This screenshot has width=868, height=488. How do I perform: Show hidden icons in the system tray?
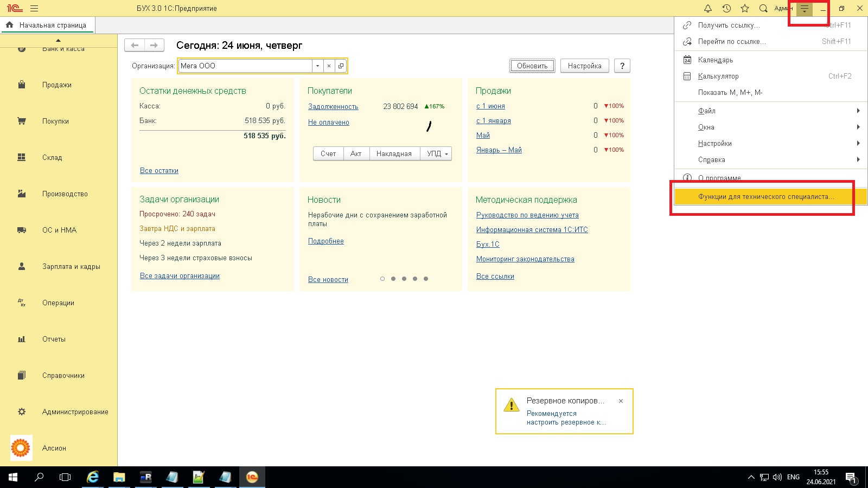tap(751, 477)
